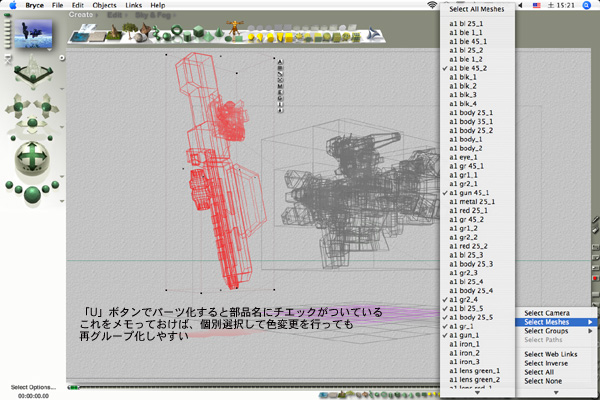Create a yellow radial light sphere

251,38
